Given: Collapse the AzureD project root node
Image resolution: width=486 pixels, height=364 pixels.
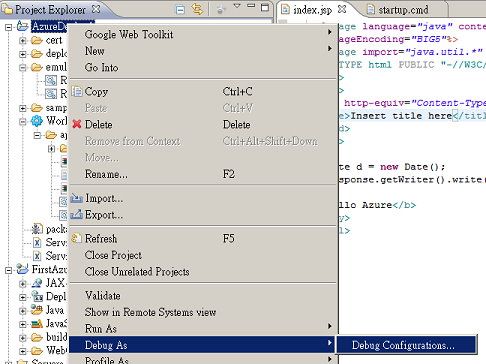Looking at the screenshot, I should point(9,27).
